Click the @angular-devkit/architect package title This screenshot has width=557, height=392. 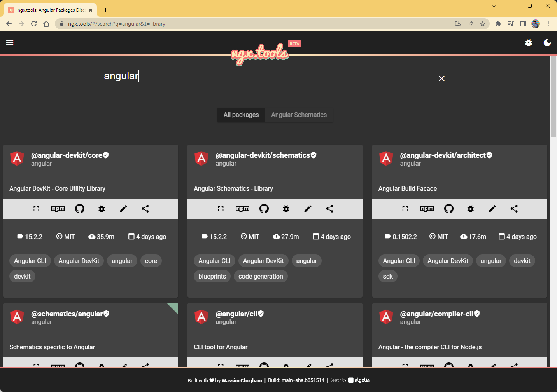pos(443,155)
